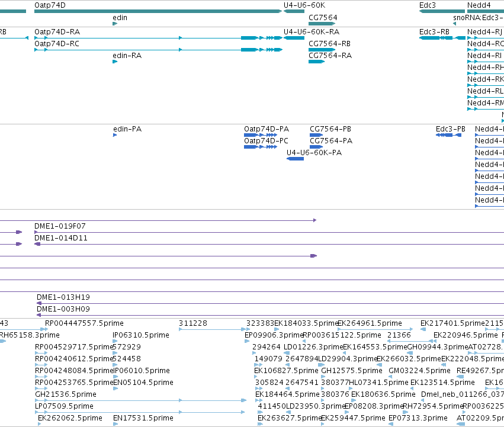504x427 pixels.
Task: Click the Nedd4-RI transcript label
Action: pyautogui.click(x=484, y=56)
